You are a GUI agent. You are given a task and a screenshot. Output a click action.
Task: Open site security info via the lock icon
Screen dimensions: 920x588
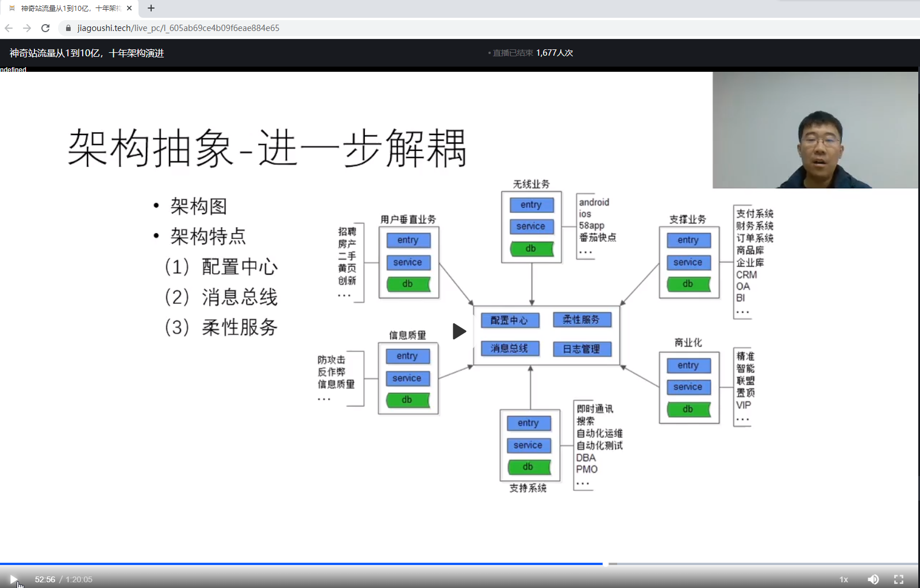click(67, 27)
